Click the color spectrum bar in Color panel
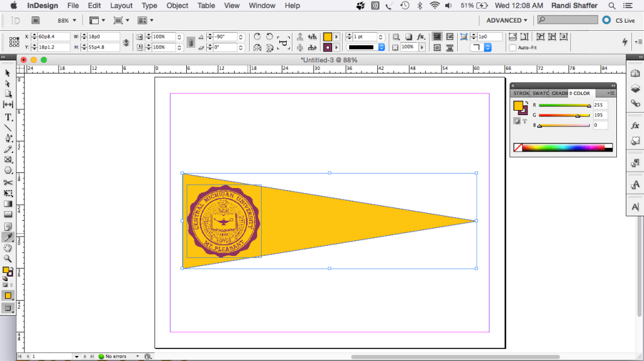Screen dimensions: 644x361 563,147
